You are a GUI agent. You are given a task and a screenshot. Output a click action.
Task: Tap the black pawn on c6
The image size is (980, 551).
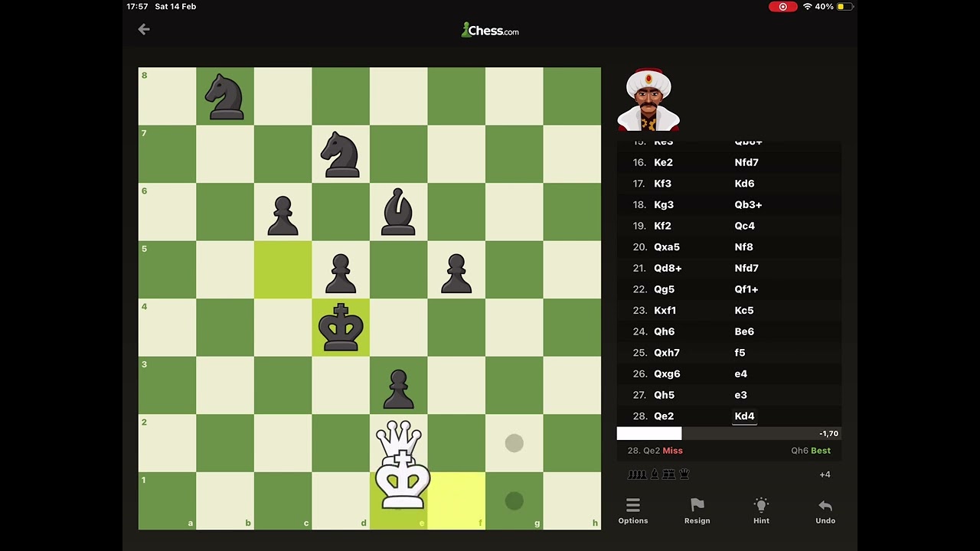tap(283, 216)
